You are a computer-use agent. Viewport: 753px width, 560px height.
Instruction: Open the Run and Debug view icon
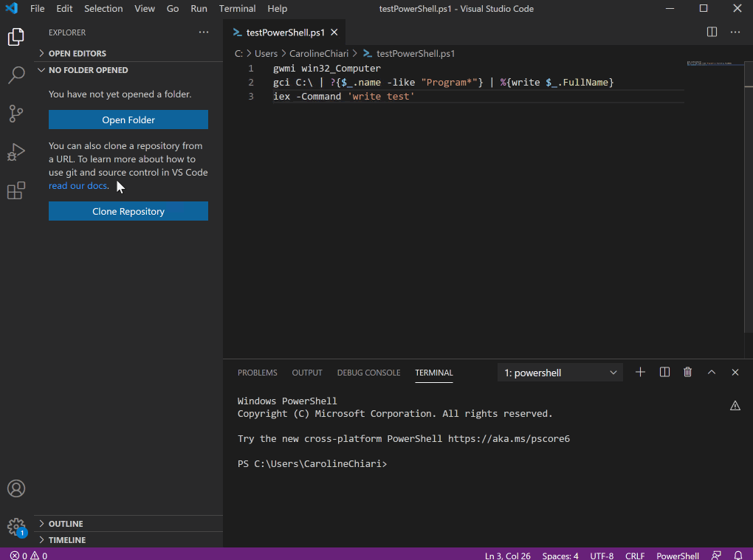16,152
